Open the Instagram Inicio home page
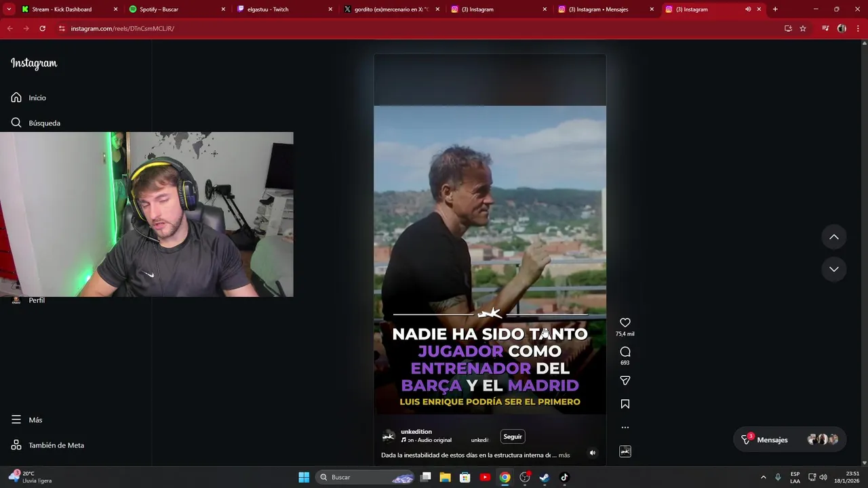868x488 pixels. pyautogui.click(x=28, y=98)
